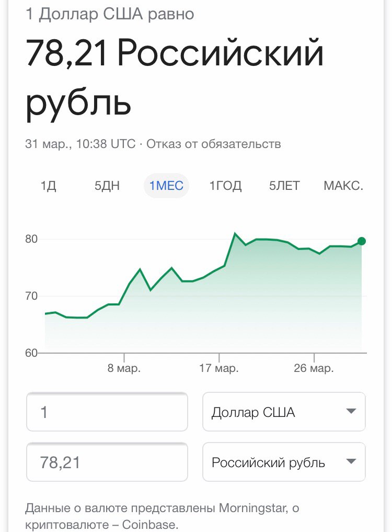This screenshot has height=532, width=392.
Task: Open the МАКС. time range
Action: click(x=343, y=186)
